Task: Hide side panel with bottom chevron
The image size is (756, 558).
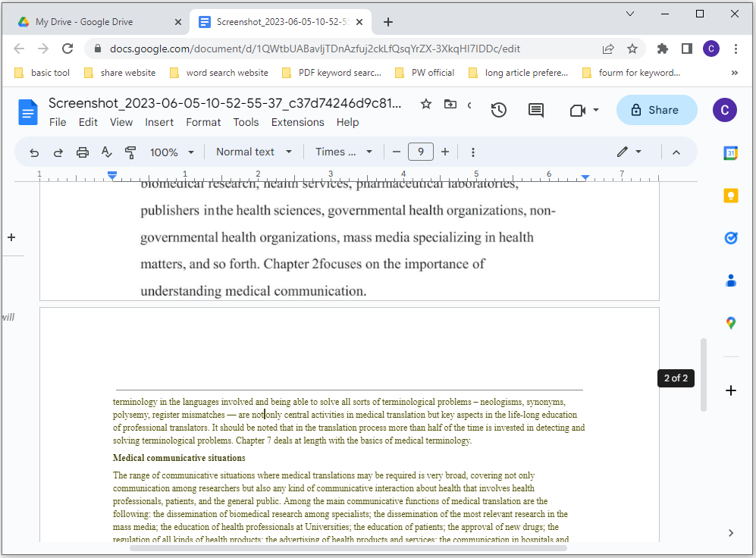Action: tap(731, 532)
